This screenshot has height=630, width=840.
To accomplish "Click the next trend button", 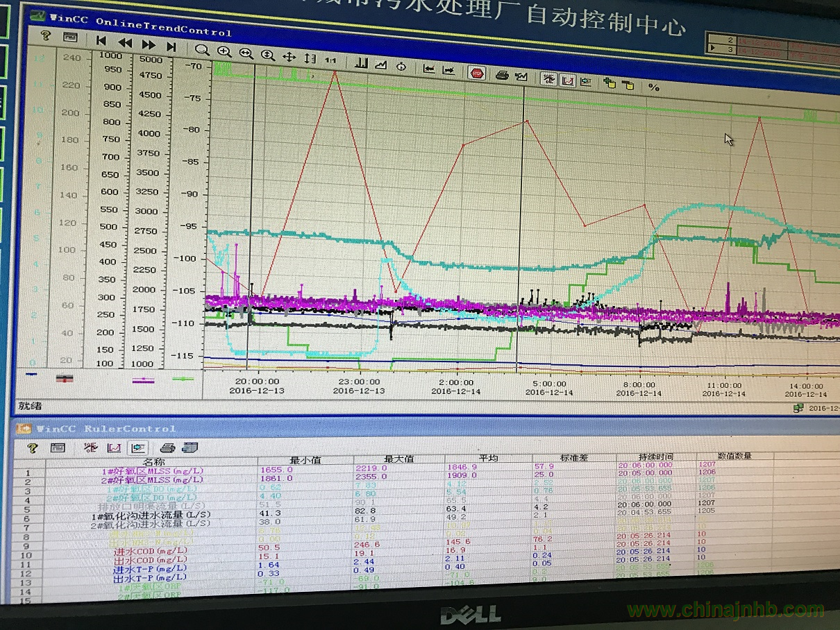I will pos(448,69).
